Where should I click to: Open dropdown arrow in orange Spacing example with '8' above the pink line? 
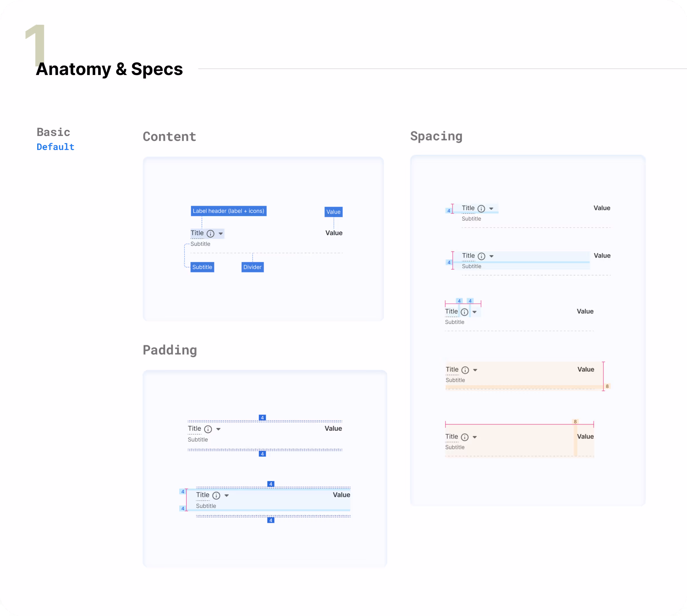pyautogui.click(x=475, y=437)
